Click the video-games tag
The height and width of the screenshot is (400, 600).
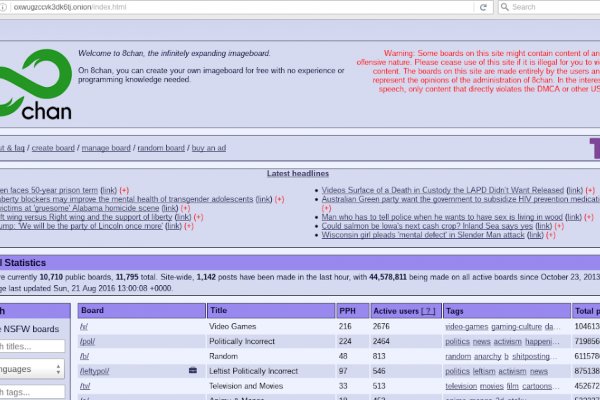coord(465,326)
